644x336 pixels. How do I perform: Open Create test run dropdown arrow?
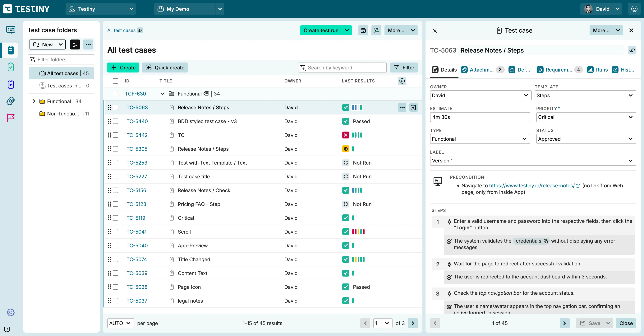pos(347,30)
